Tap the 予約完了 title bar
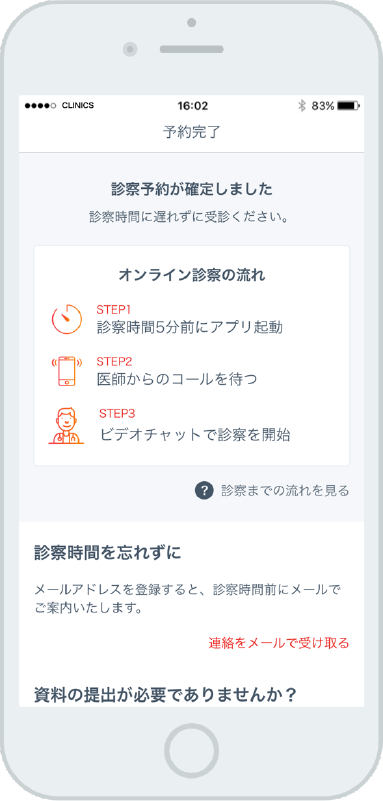 [192, 132]
